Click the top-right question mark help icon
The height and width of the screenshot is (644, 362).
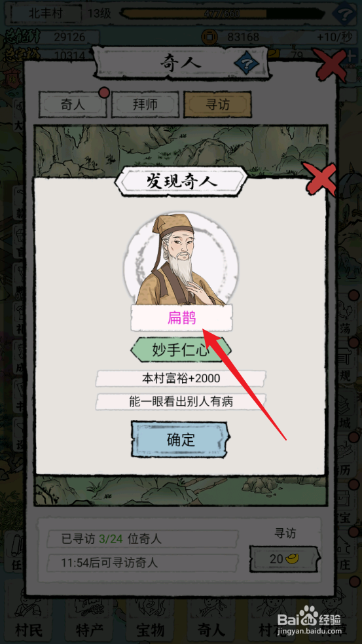344,15
